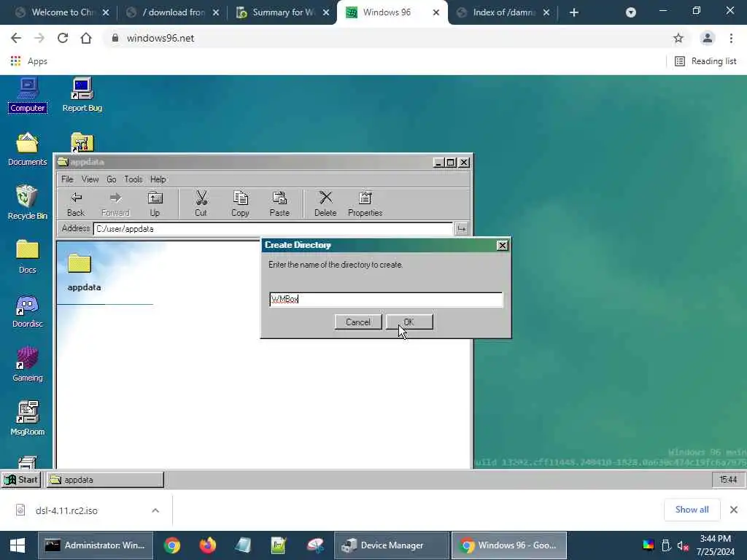Switch to Administrator command prompt in taskbar
This screenshot has height=560, width=747.
[96, 545]
